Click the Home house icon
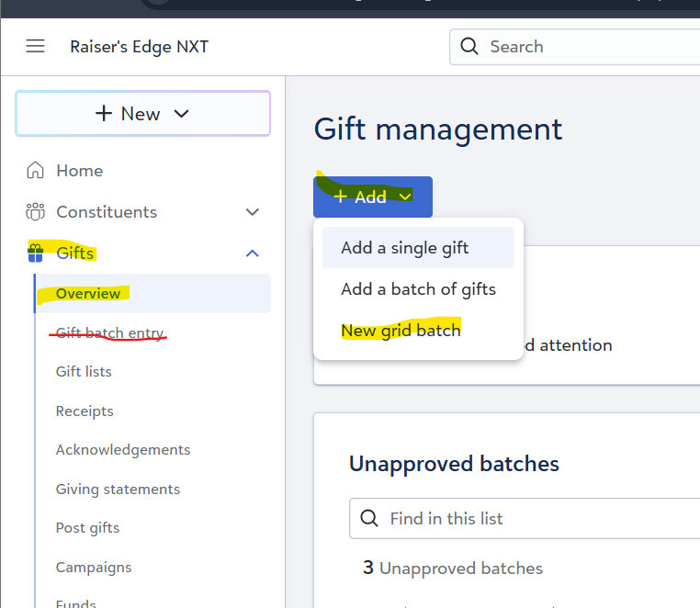This screenshot has width=700, height=608. (35, 170)
